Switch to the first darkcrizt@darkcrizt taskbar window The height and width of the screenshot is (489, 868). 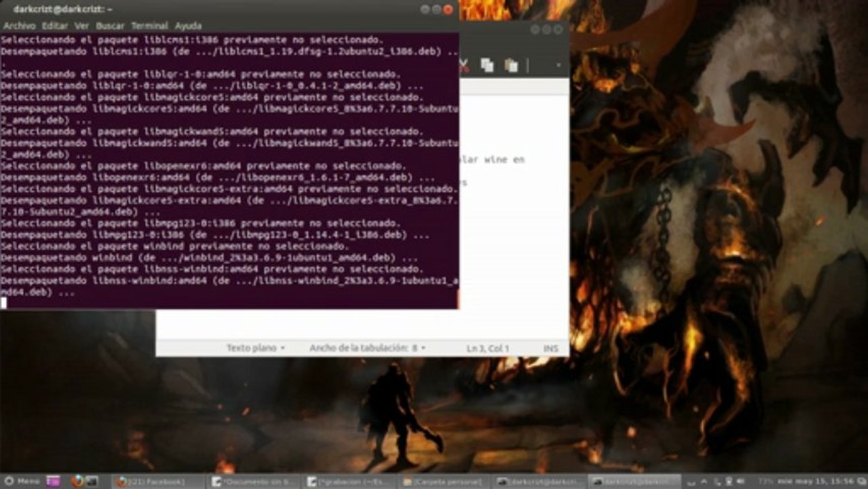pos(540,482)
